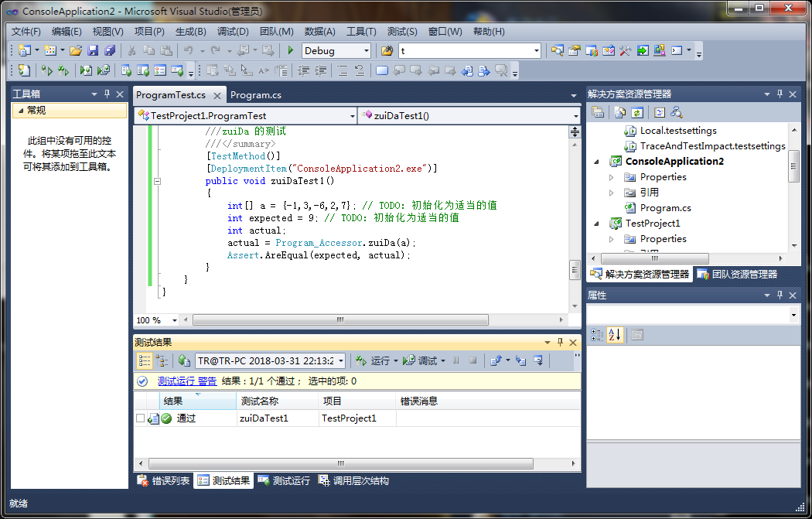The image size is (812, 519).
Task: Check the zuiDaTest1 result row checkbox
Action: click(x=140, y=418)
